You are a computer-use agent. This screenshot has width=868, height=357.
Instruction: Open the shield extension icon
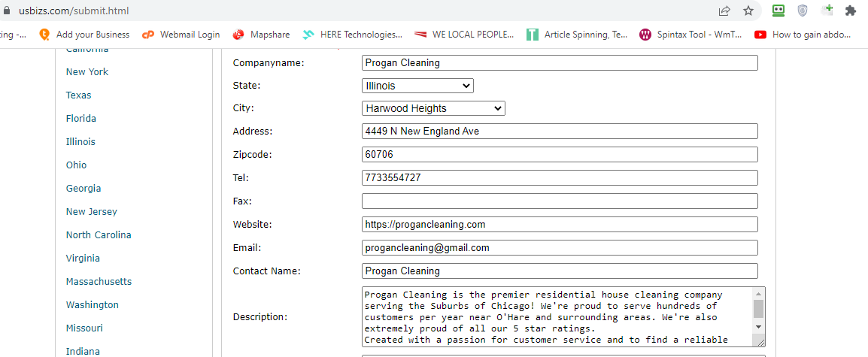click(803, 11)
